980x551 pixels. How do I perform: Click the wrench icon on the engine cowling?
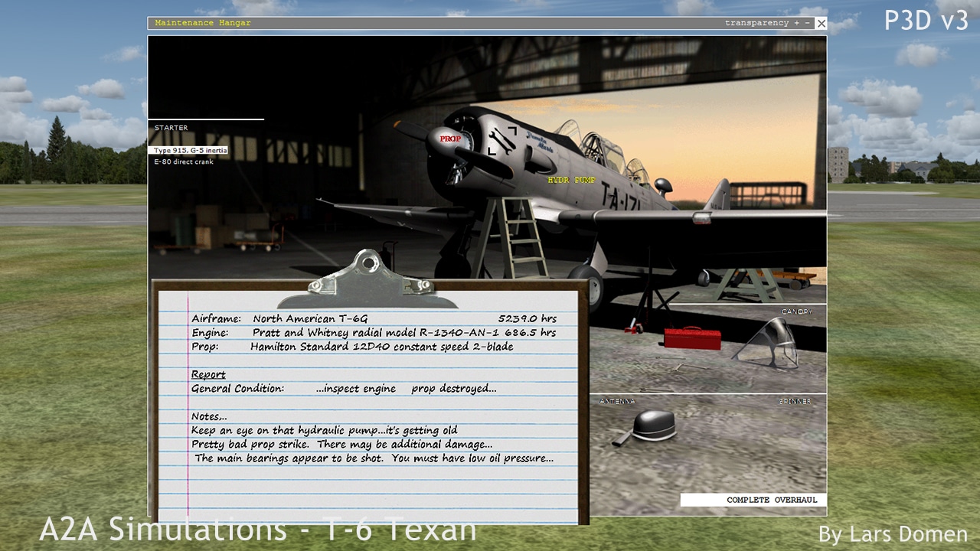click(x=501, y=141)
